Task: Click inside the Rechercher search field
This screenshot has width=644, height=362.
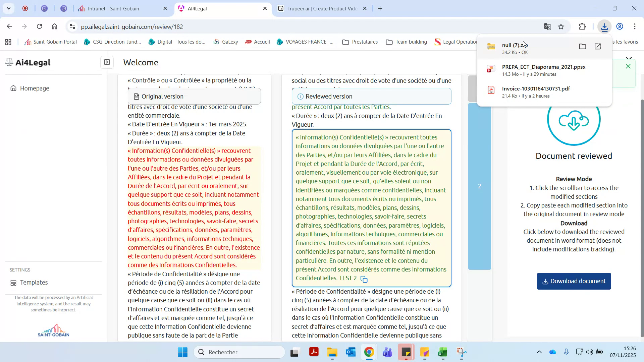Action: click(x=239, y=352)
